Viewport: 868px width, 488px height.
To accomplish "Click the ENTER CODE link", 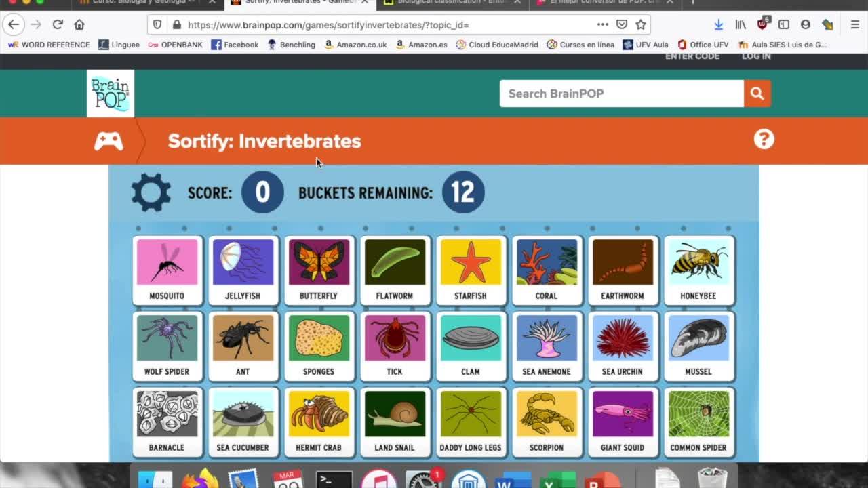I will [692, 56].
